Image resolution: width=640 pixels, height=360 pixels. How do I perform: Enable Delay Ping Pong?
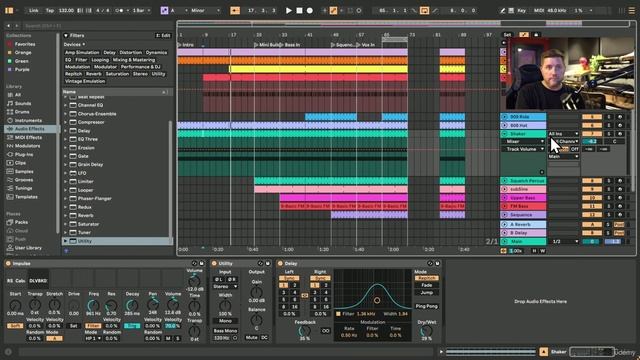(427, 306)
